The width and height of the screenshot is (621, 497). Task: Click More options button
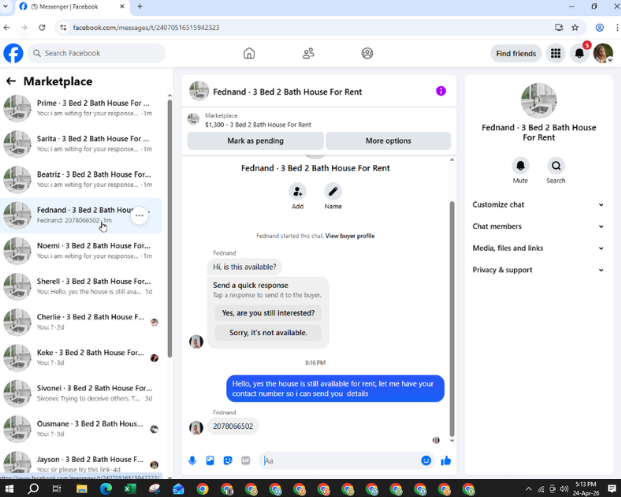point(388,141)
